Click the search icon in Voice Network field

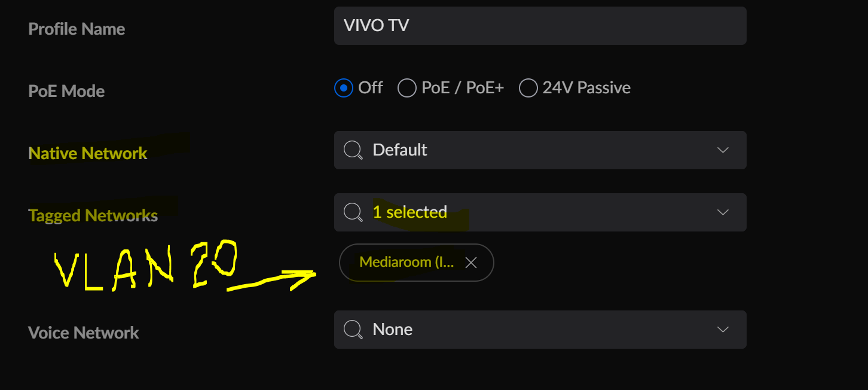(x=353, y=330)
